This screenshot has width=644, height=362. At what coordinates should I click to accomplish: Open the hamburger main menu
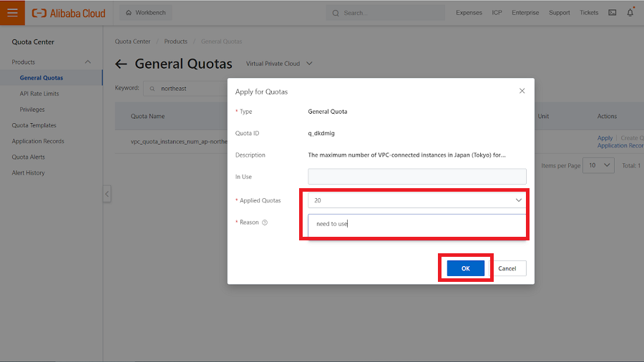12,13
